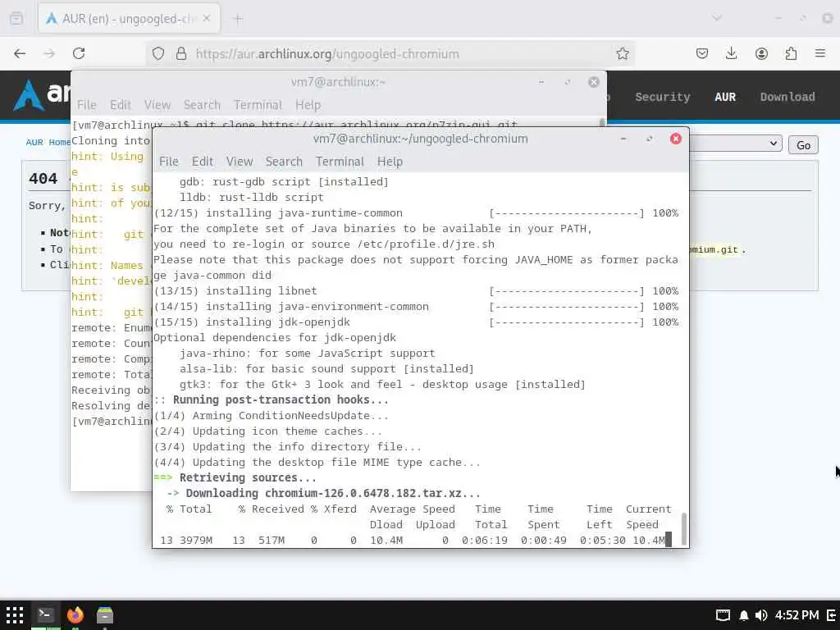This screenshot has height=630, width=840.
Task: Click the display tray icon
Action: (x=723, y=615)
